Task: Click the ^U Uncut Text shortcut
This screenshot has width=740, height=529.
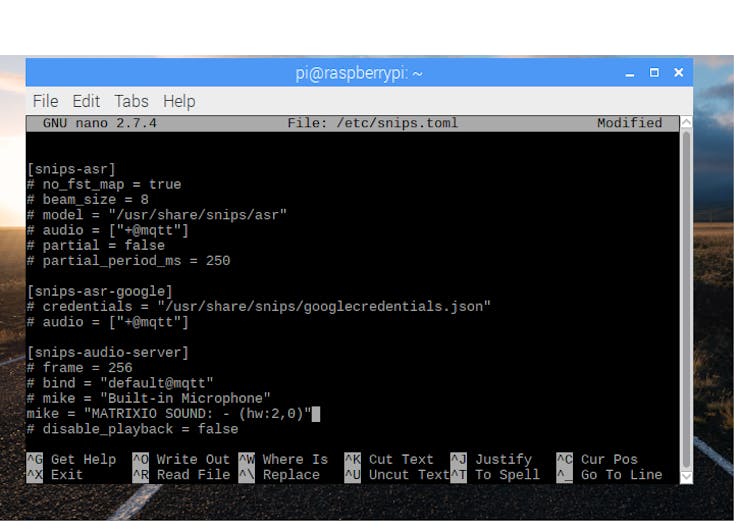Action: pyautogui.click(x=397, y=474)
